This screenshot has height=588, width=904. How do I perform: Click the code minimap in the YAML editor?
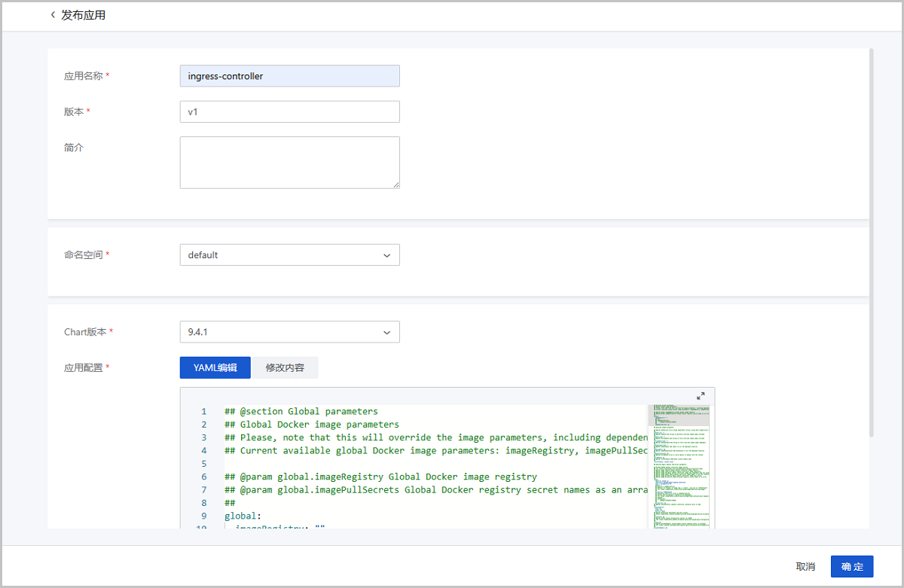678,467
